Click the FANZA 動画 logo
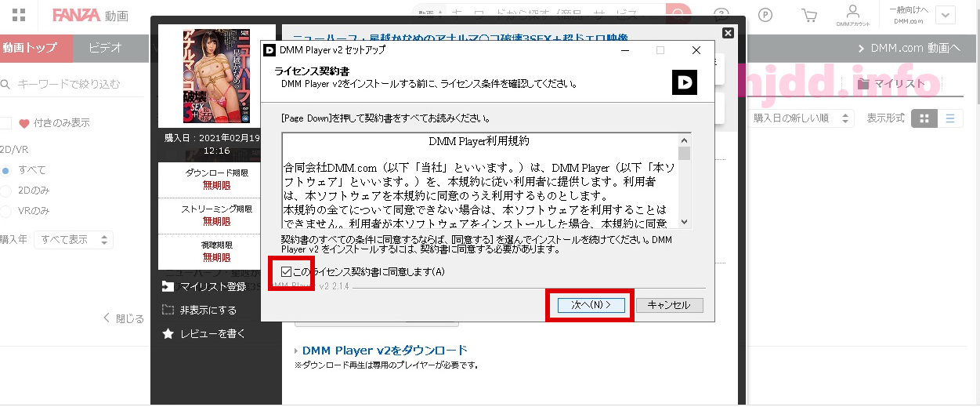The width and height of the screenshot is (980, 407). [x=91, y=16]
